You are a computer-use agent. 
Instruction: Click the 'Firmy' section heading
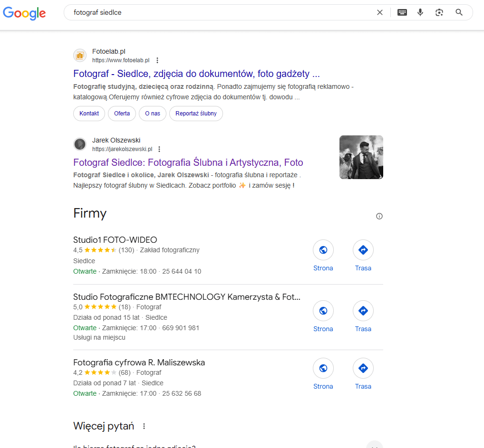coord(90,213)
